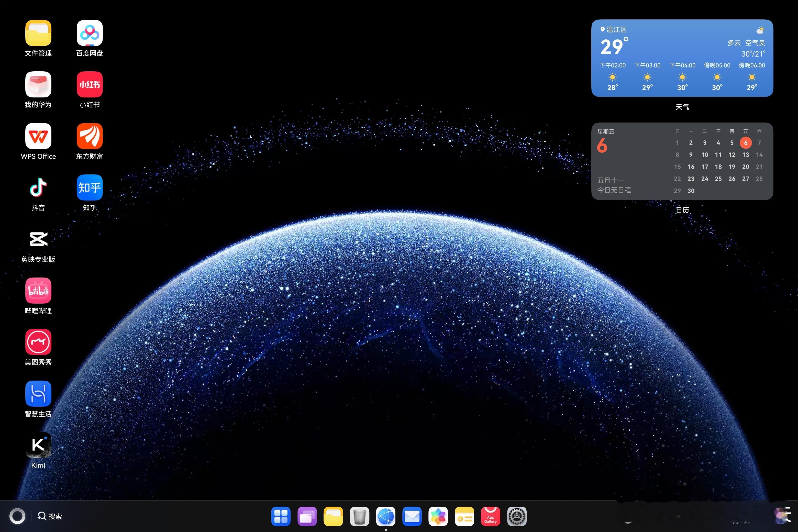Image resolution: width=798 pixels, height=532 pixels.
Task: Launch 智慧生活 app icon
Action: 38,394
